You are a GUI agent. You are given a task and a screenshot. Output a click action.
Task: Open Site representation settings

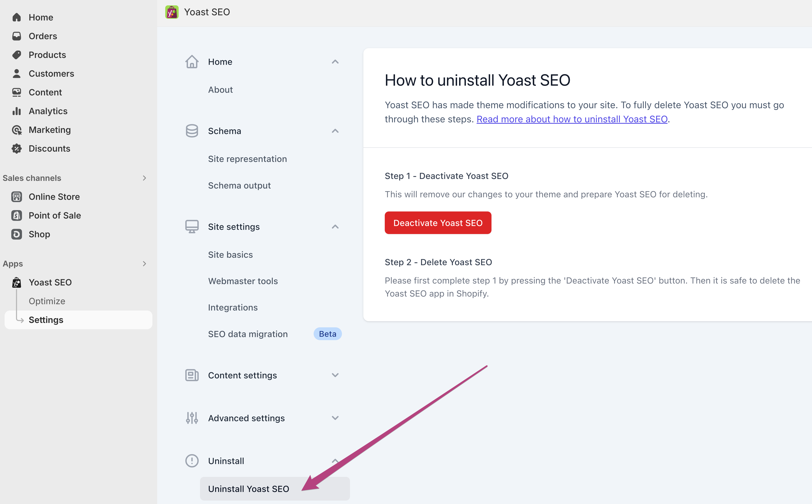pos(247,159)
